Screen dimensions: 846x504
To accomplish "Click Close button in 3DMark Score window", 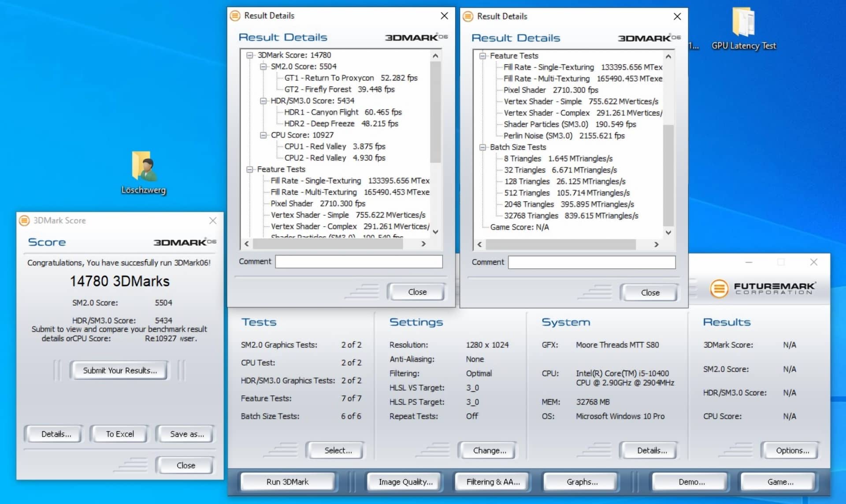I will click(x=186, y=465).
